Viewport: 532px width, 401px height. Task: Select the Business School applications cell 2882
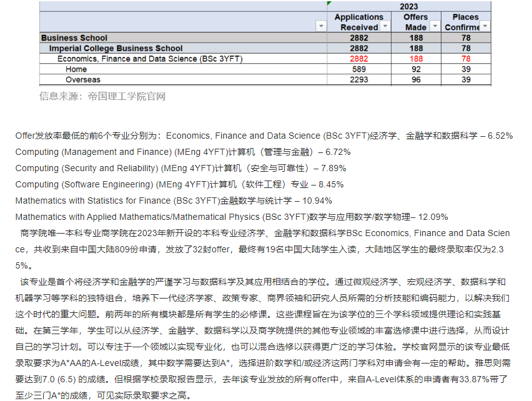pyautogui.click(x=359, y=37)
